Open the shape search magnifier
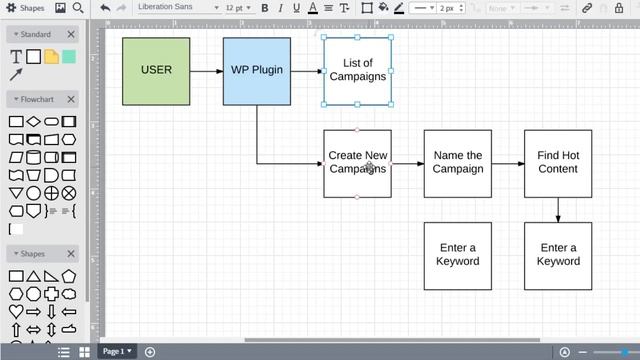This screenshot has height=360, width=640. coord(78,8)
